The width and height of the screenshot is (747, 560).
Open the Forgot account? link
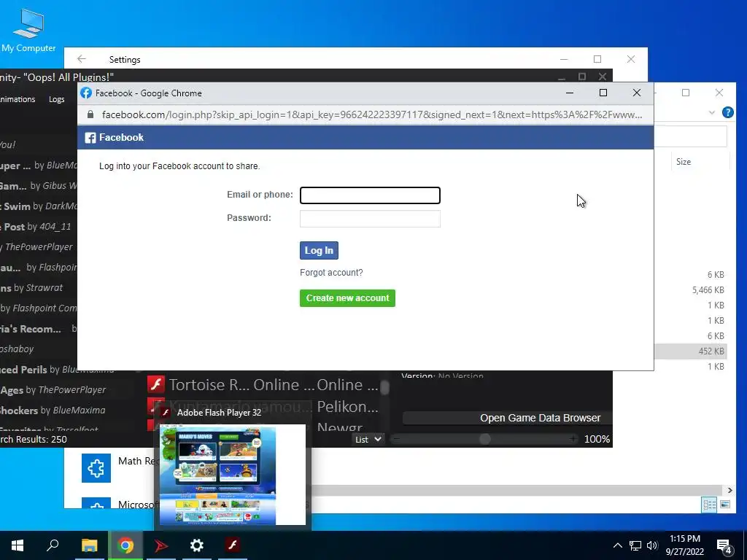tap(331, 273)
